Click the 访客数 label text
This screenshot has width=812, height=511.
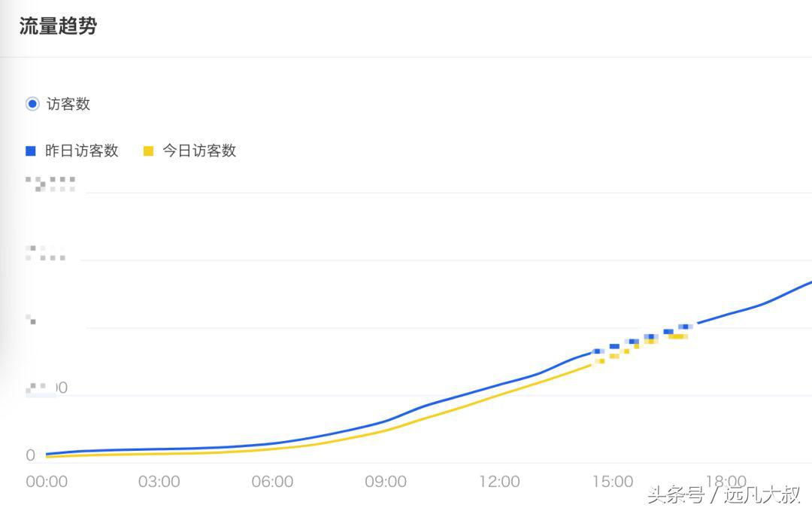click(x=68, y=104)
